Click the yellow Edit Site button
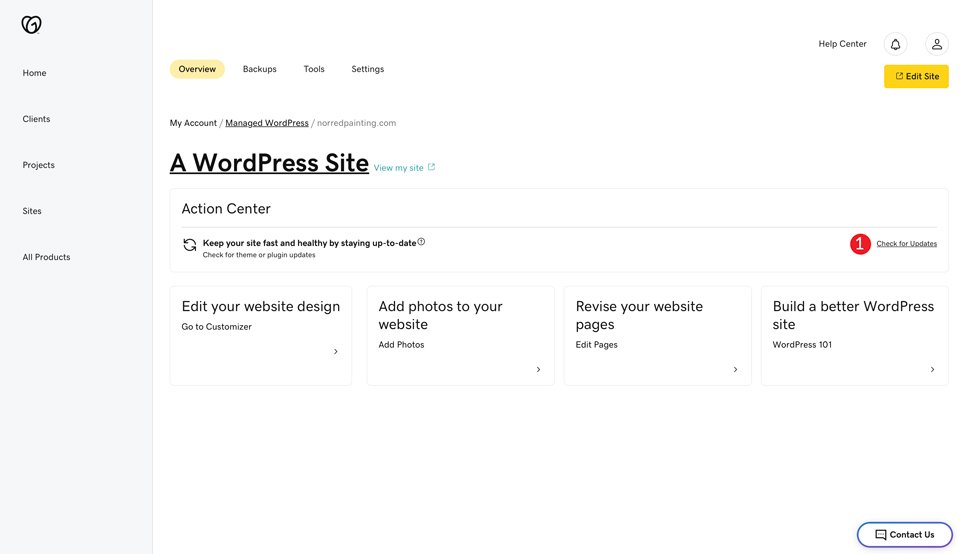Image resolution: width=960 pixels, height=554 pixels. tap(916, 77)
